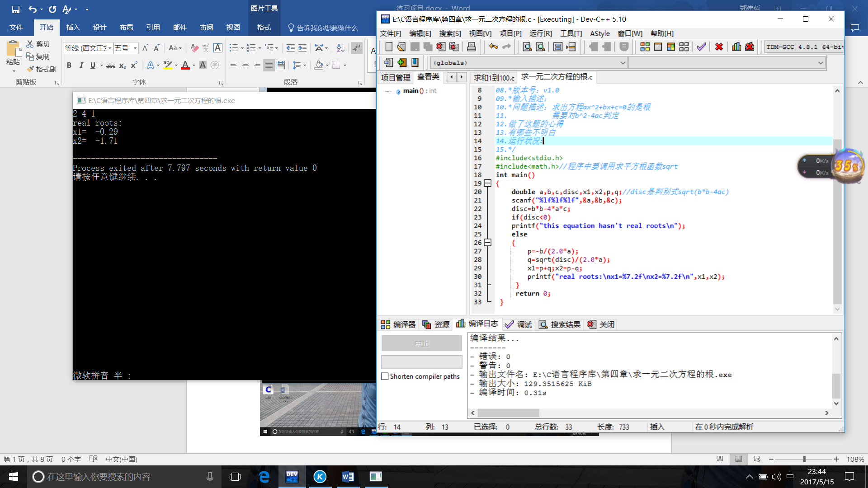Image resolution: width=868 pixels, height=488 pixels.
Task: Click the Debug checkmark icon in toolbar
Action: click(x=701, y=47)
